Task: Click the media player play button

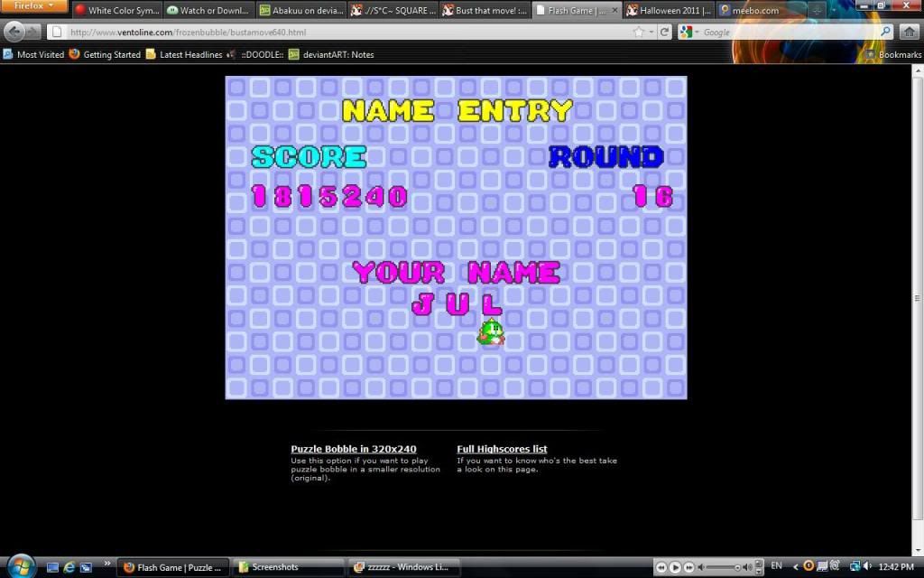Action: (675, 567)
